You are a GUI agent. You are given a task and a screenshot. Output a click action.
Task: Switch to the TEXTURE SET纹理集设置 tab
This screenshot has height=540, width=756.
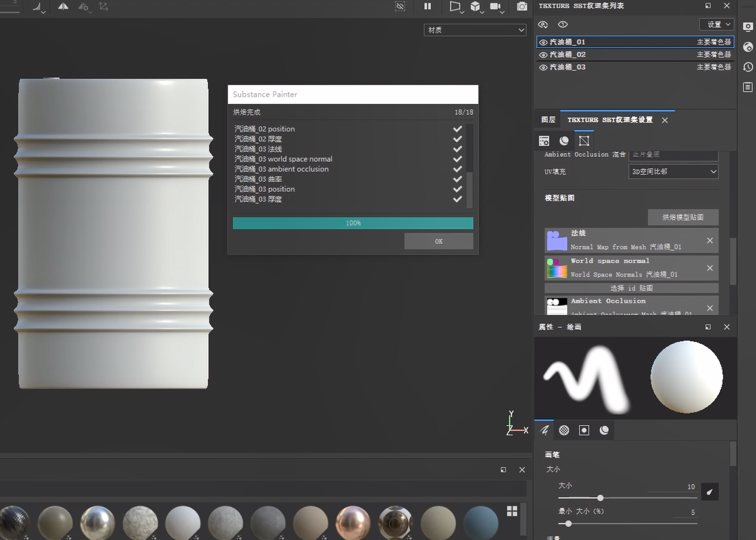(x=609, y=120)
